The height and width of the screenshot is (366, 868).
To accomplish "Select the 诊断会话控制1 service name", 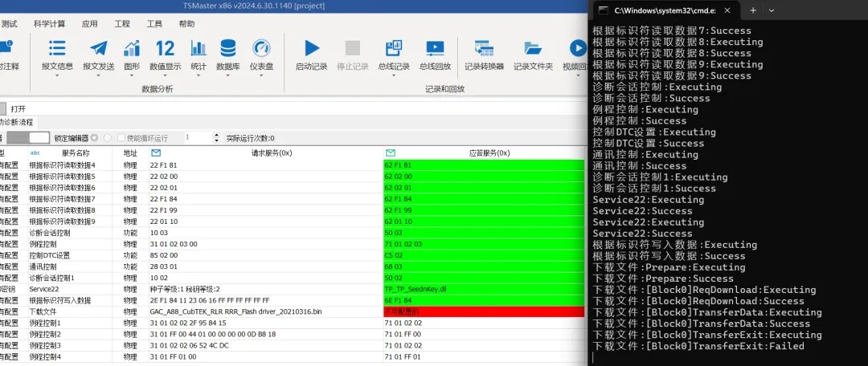I will point(51,278).
